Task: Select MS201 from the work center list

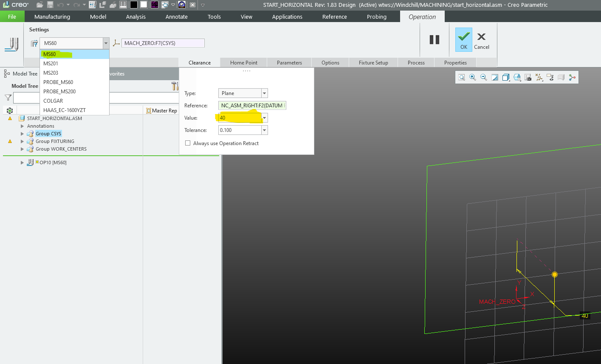Action: point(51,63)
